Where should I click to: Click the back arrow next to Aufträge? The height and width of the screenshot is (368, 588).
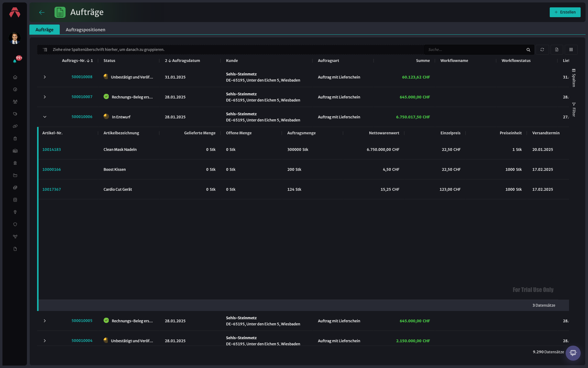coord(42,12)
